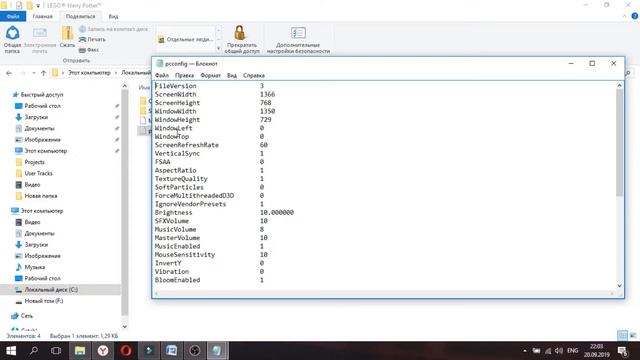Open File Explorer from the taskbar

pos(80,351)
